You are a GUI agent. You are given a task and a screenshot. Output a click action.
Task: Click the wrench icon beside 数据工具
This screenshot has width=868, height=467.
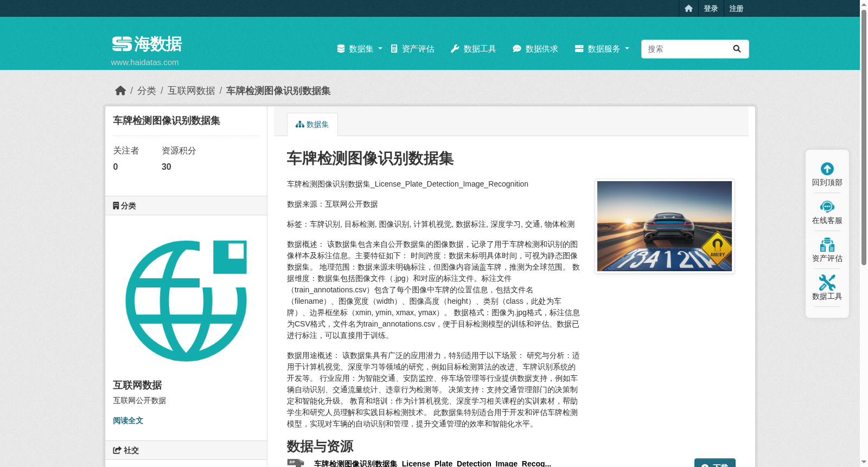[455, 49]
